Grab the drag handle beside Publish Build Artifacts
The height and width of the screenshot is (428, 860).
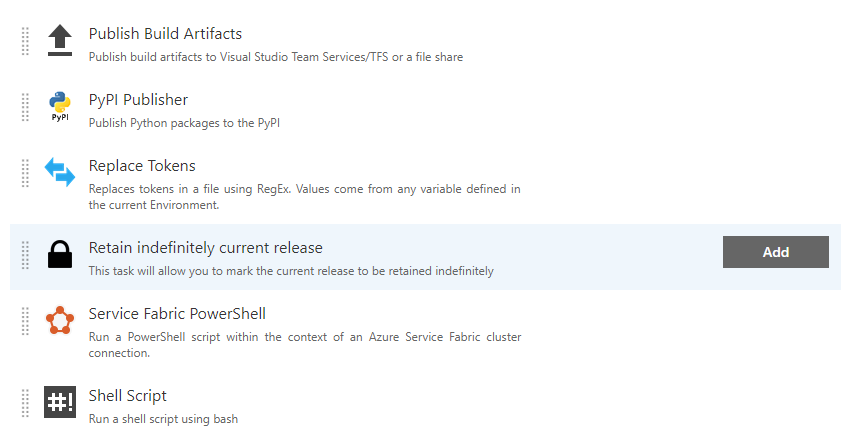click(x=25, y=41)
